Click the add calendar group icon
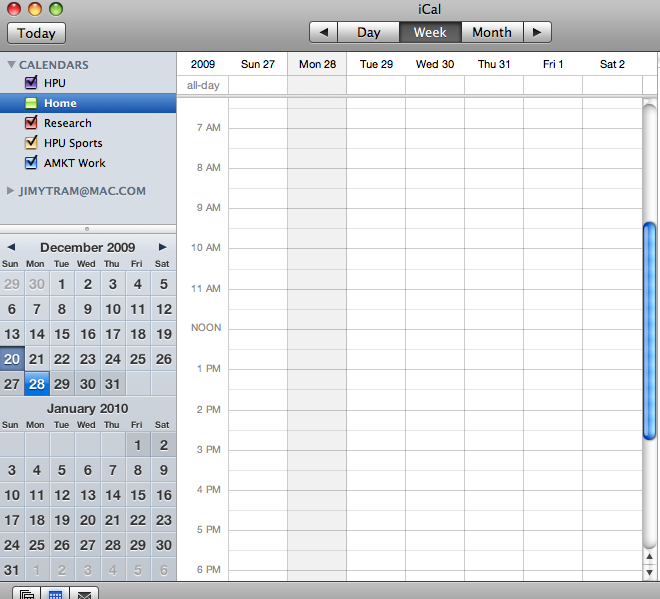The height and width of the screenshot is (599, 660). click(27, 594)
